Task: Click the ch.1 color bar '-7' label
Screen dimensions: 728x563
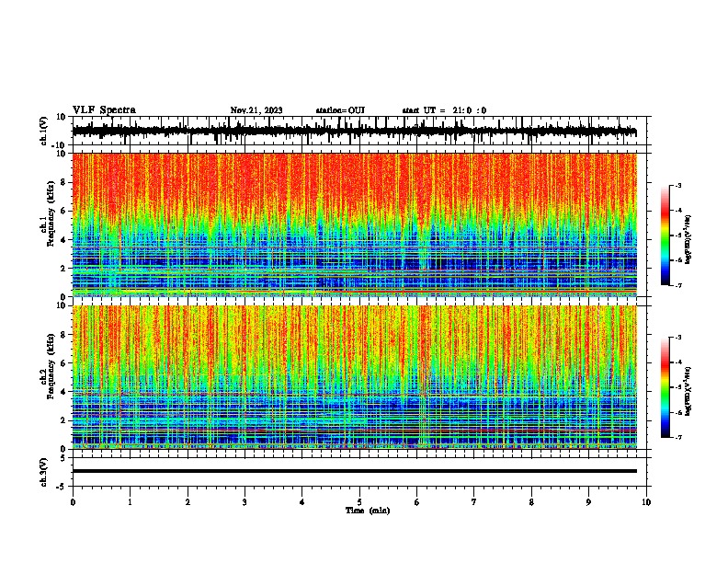Action: (678, 285)
